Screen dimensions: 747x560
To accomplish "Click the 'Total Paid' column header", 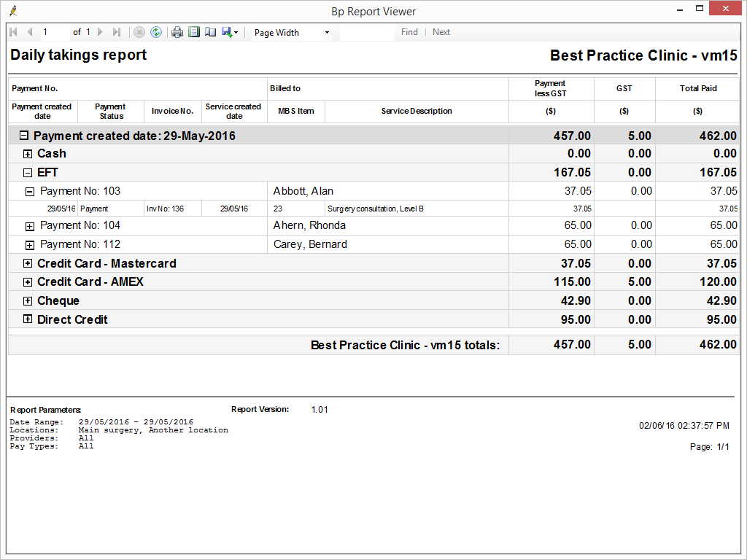I will point(698,88).
